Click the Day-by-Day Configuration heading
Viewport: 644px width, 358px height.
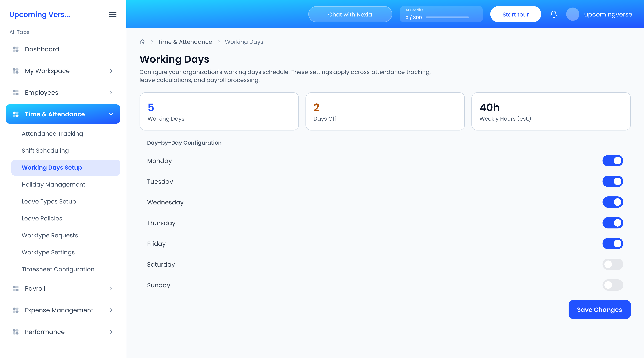pyautogui.click(x=184, y=143)
